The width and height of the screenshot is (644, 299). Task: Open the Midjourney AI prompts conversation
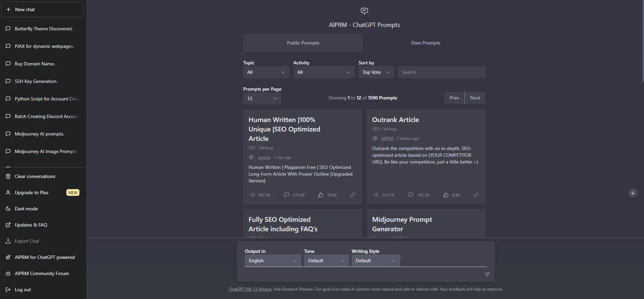point(43,134)
